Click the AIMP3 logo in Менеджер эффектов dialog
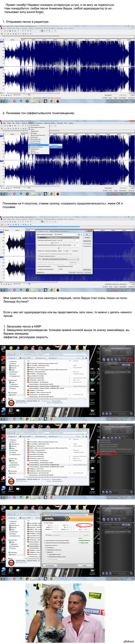This screenshot has height=644, width=135. (49, 519)
